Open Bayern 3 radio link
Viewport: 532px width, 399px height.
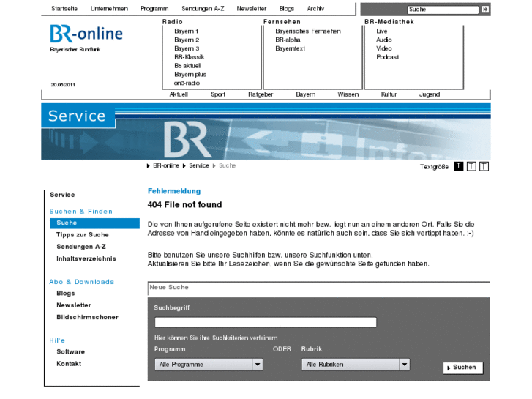[x=187, y=48]
